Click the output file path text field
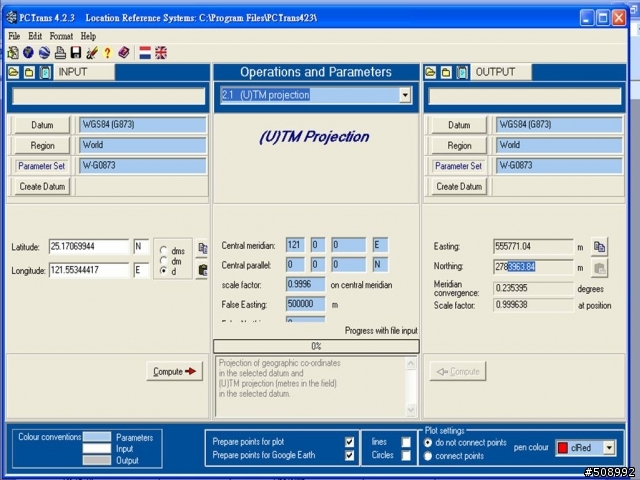 click(524, 96)
